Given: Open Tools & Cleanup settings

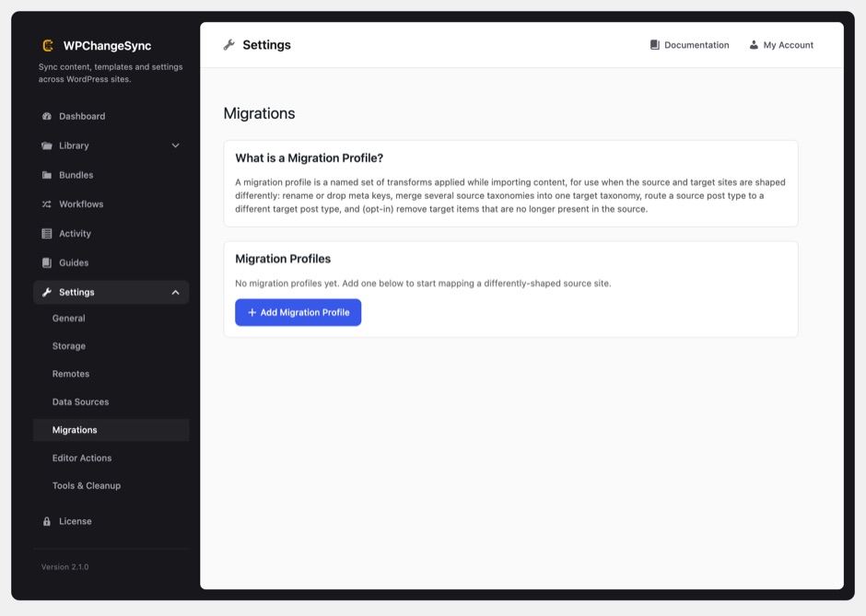Looking at the screenshot, I should (111, 486).
